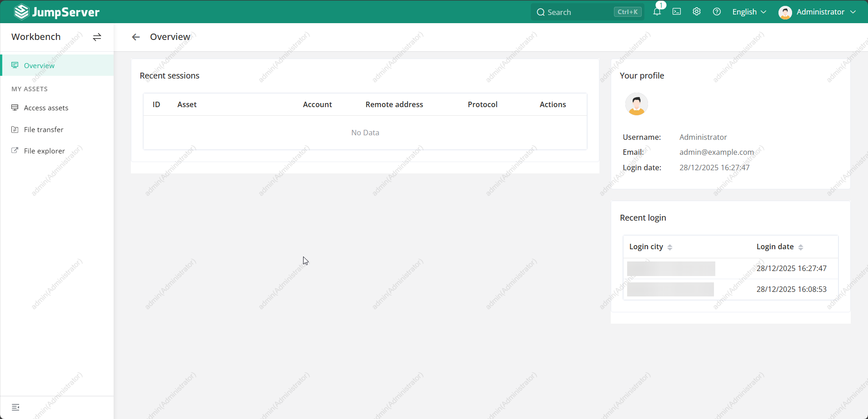Click the profile avatar picture

pyautogui.click(x=636, y=104)
